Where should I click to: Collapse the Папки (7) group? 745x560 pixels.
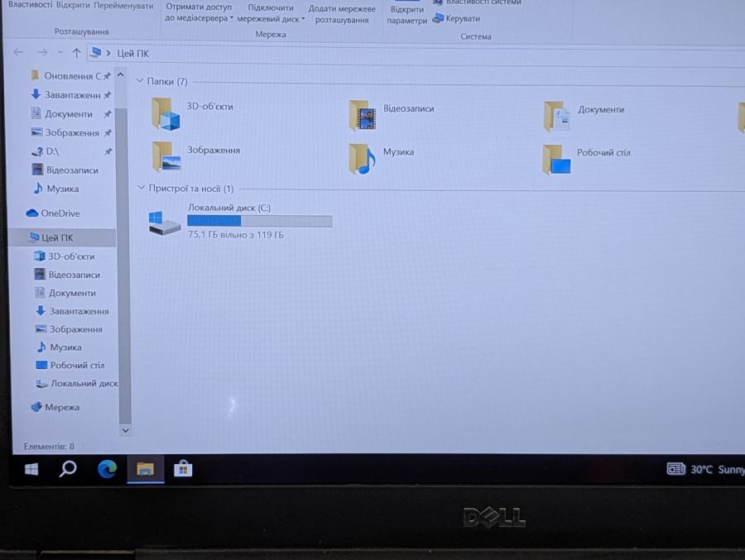tap(140, 81)
